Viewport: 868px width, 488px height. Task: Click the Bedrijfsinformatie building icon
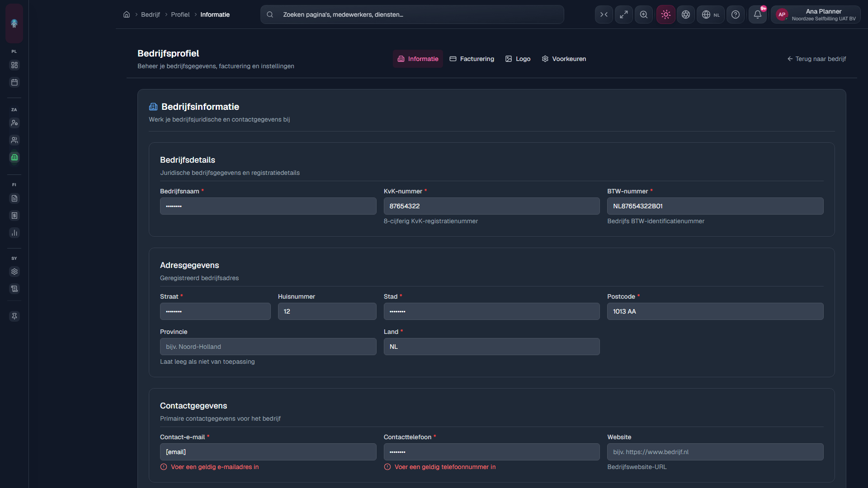(153, 107)
